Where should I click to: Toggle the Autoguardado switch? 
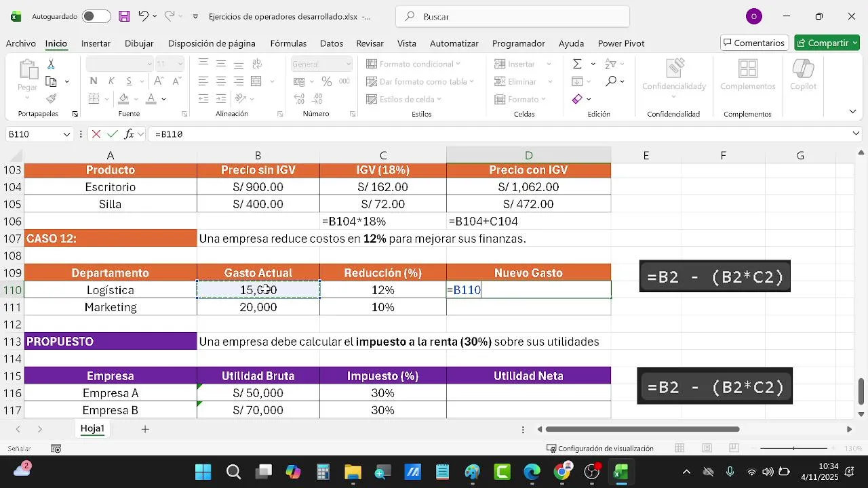click(x=96, y=16)
